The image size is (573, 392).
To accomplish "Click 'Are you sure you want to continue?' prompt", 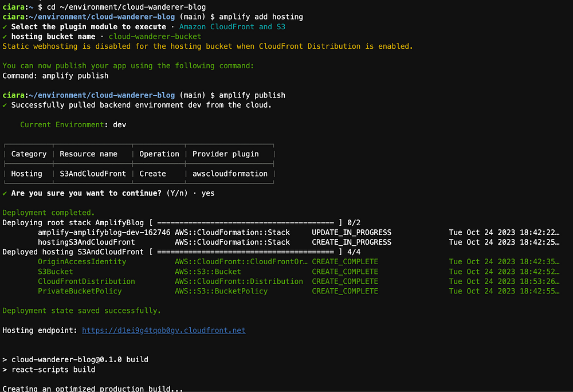I will tap(87, 193).
